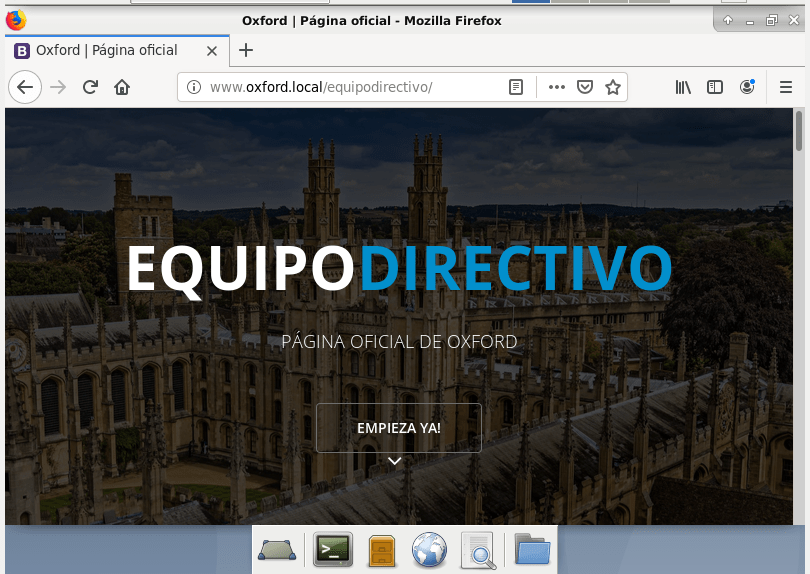The width and height of the screenshot is (810, 574).
Task: Launch the terminal from the dock
Action: pos(333,549)
